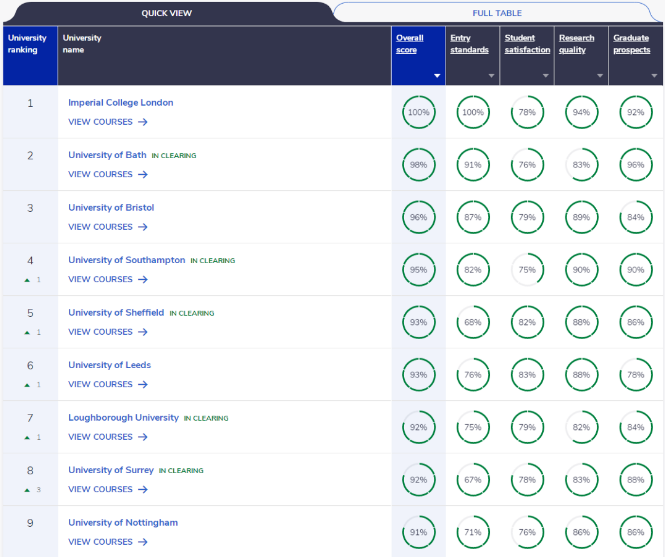This screenshot has width=665, height=557.
Task: View courses for Imperial College London
Action: tap(108, 122)
